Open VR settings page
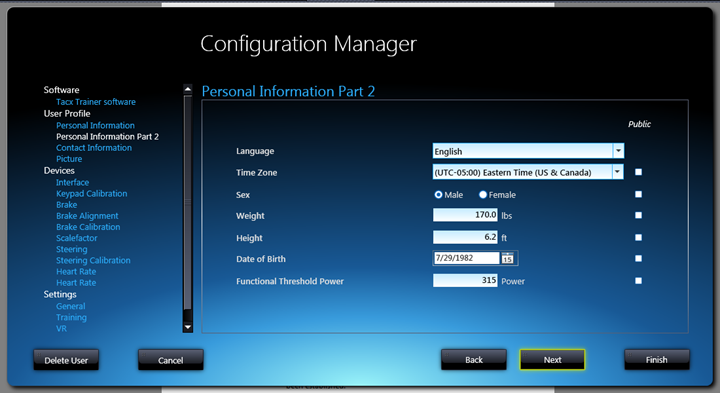This screenshot has height=393, width=720. pos(62,329)
